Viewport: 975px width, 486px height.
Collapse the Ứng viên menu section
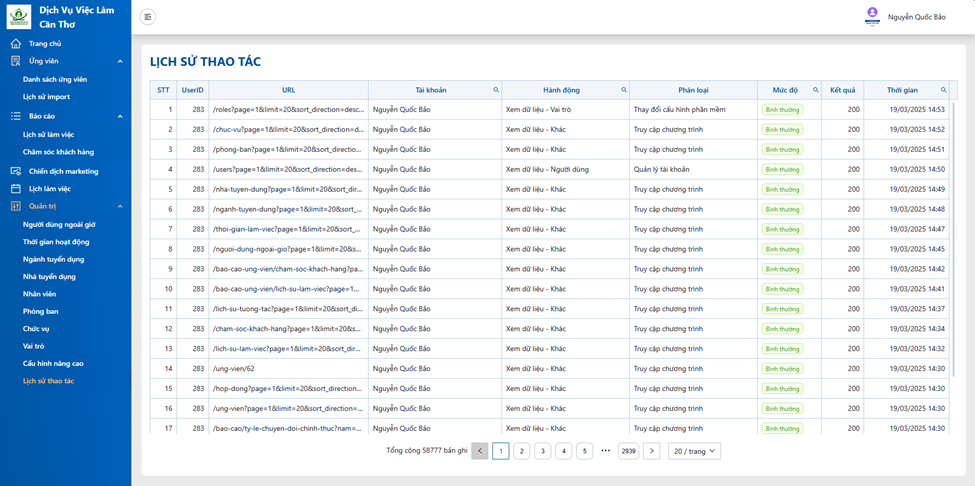(x=120, y=62)
